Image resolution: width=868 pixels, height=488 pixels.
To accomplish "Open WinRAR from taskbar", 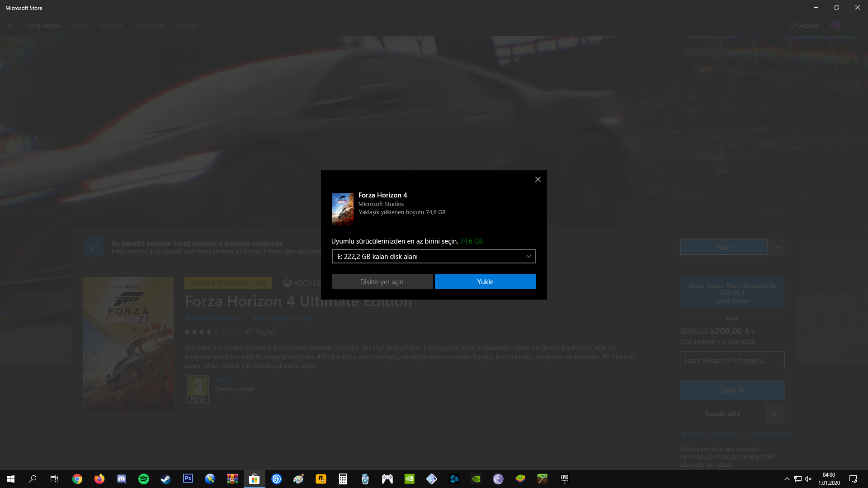I will (232, 479).
